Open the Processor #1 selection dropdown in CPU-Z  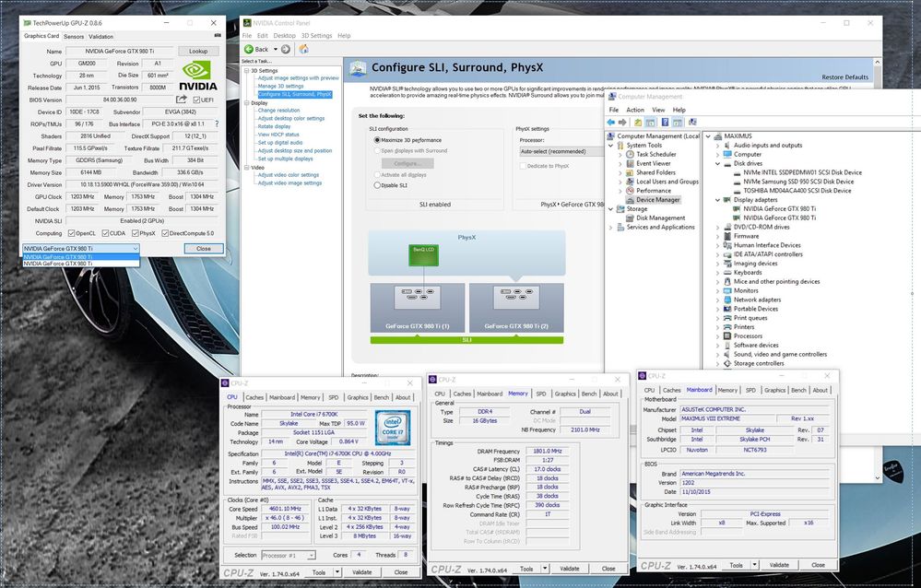point(289,555)
